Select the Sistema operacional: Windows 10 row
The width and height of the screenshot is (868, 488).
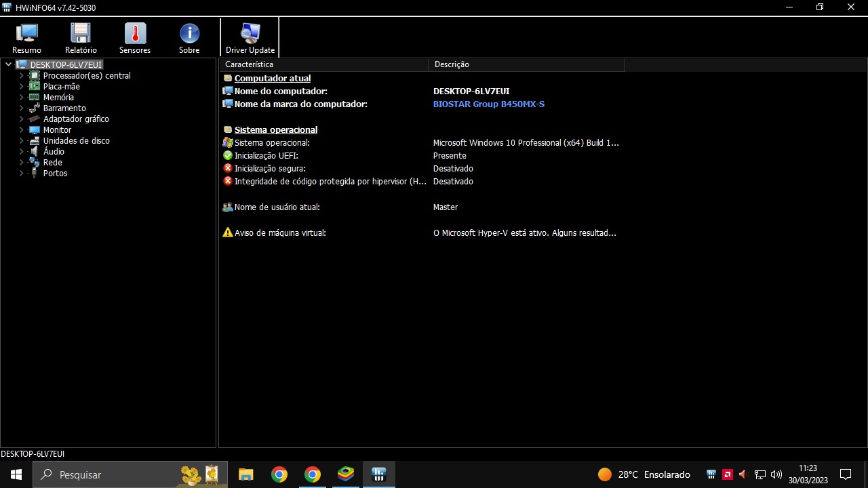422,143
